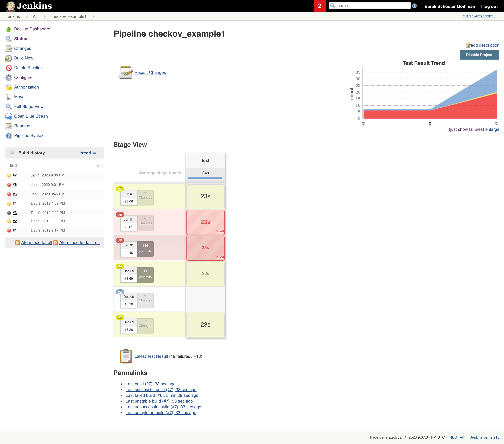This screenshot has height=444, width=504.
Task: Expand the checkov_example1 breadcrumb arrow
Action: 94,16
